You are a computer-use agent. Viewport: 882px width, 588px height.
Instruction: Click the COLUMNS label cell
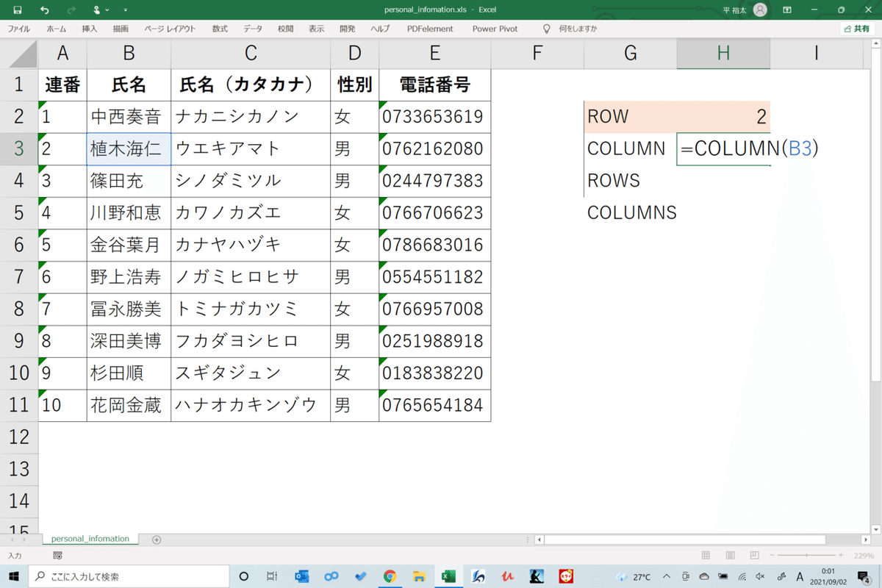(x=630, y=213)
